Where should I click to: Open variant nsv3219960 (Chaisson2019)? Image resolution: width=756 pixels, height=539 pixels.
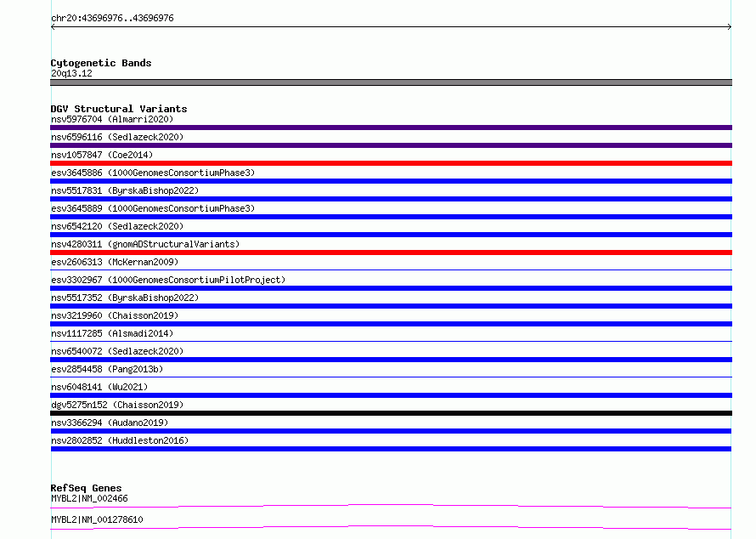click(x=115, y=315)
